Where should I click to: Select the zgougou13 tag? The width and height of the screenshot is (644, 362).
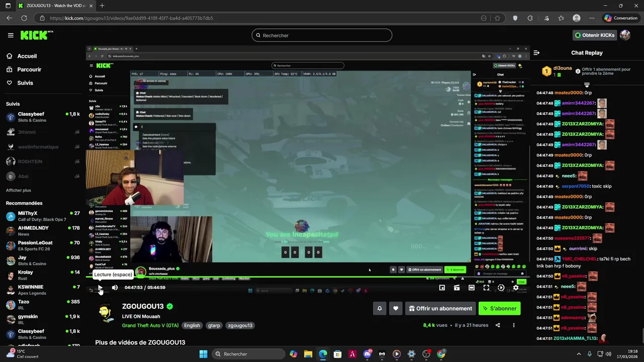tap(240, 325)
